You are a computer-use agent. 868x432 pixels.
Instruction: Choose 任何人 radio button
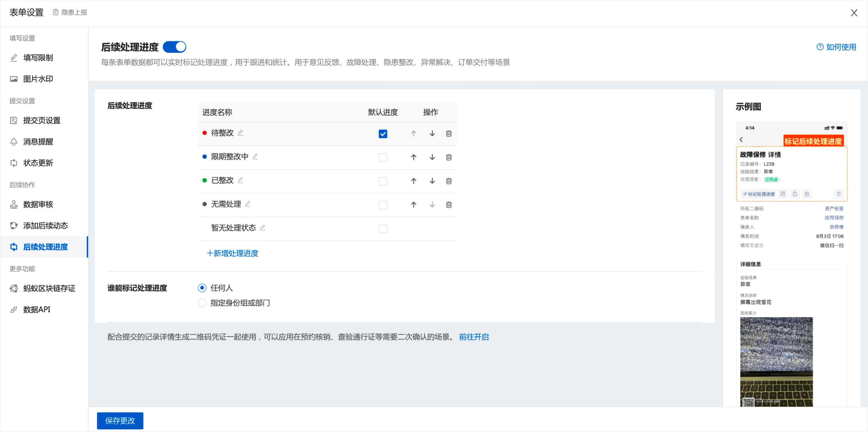pos(202,288)
